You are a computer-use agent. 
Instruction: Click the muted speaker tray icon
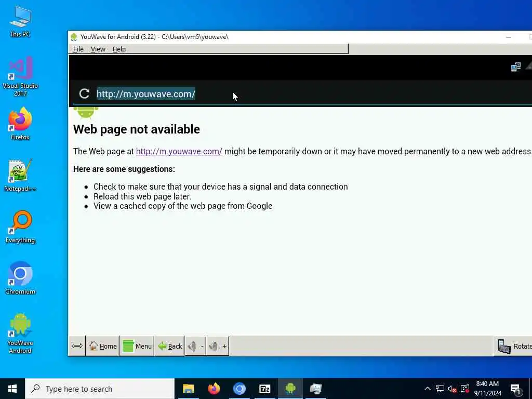point(452,389)
